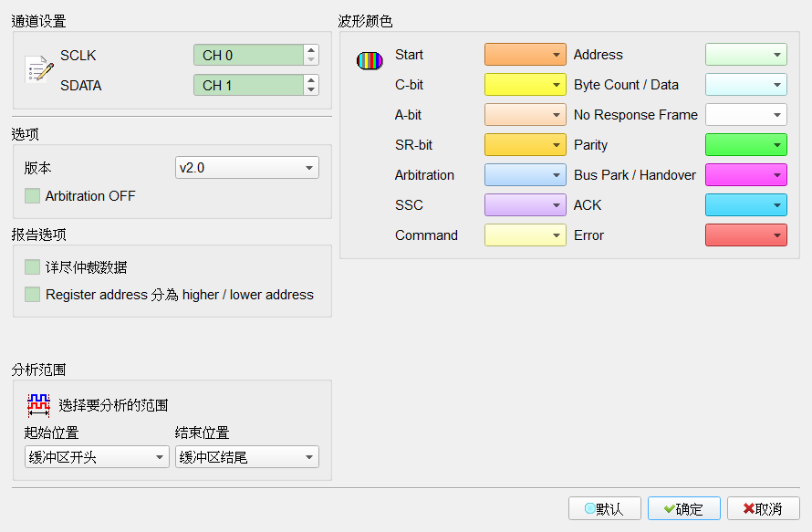Enable the Arbitration OFF checkbox

(x=32, y=196)
